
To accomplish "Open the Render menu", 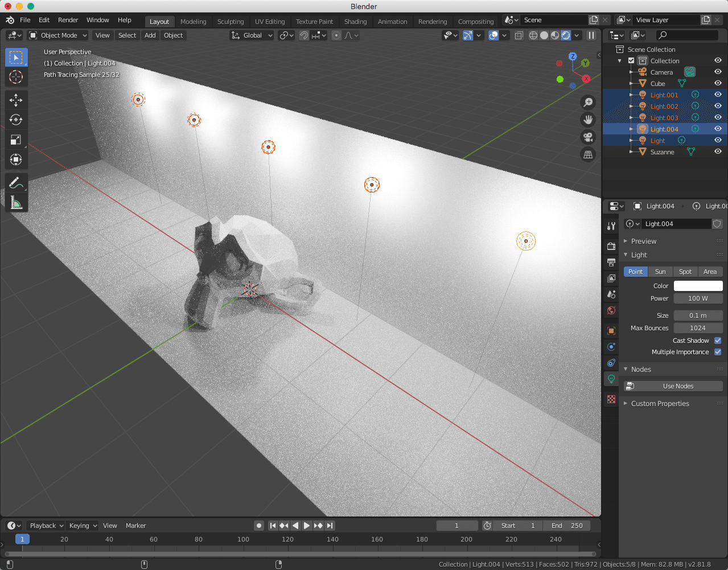I will [68, 20].
